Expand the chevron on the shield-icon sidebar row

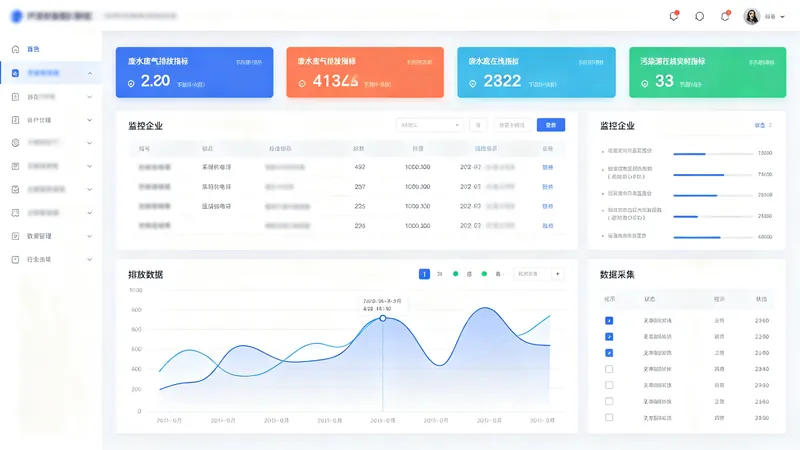point(90,143)
